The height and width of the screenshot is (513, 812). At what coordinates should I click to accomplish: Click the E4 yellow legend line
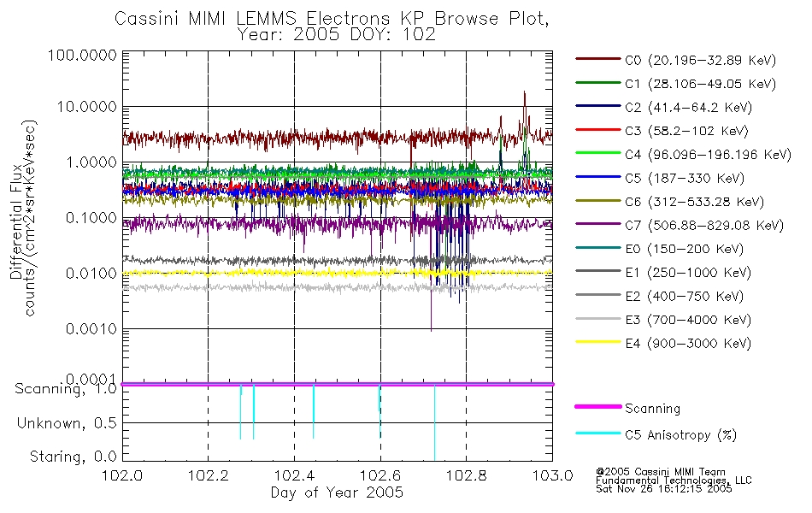[x=598, y=342]
